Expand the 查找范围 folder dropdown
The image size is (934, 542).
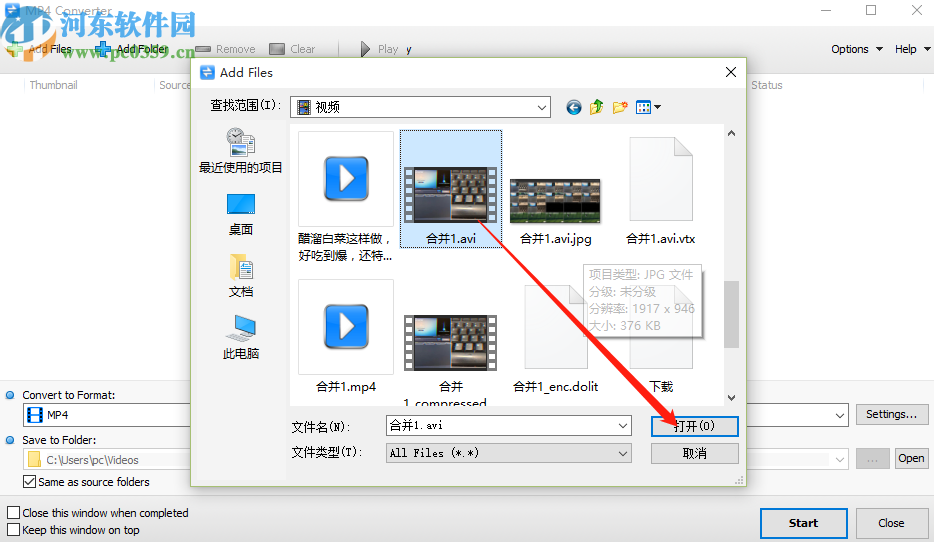[x=541, y=108]
